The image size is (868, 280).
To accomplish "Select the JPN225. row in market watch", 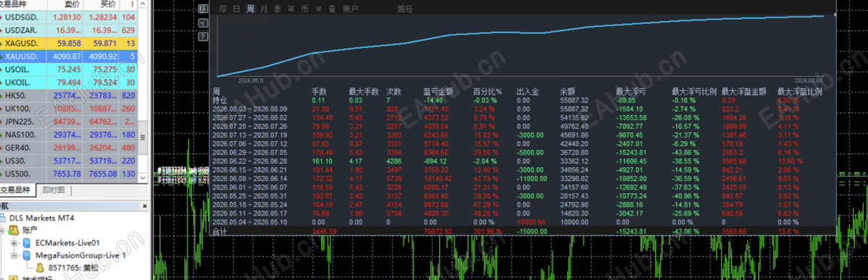I will [69, 122].
